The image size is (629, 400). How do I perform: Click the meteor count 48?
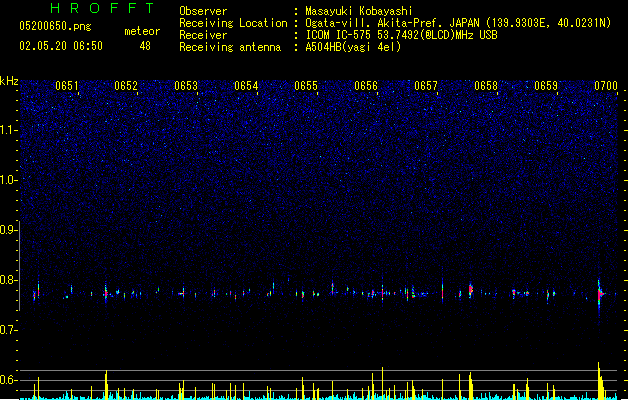point(145,46)
